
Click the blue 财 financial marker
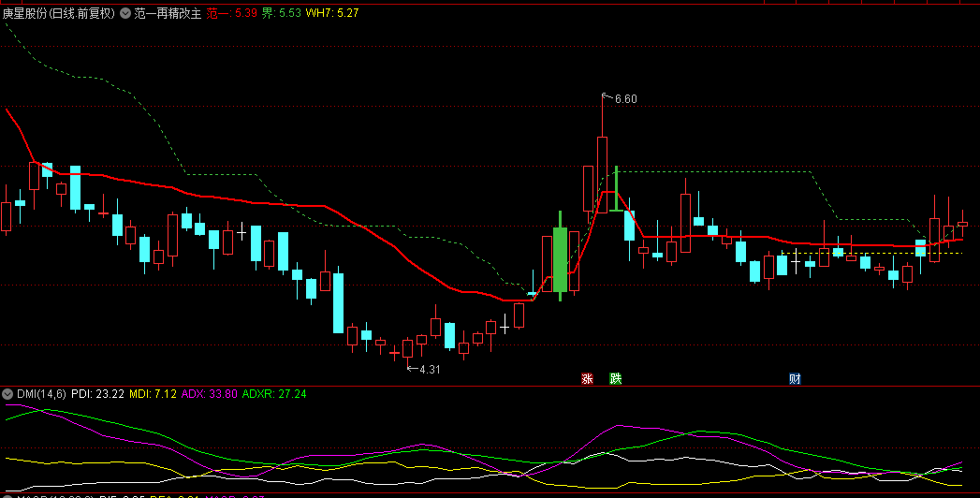[x=795, y=378]
